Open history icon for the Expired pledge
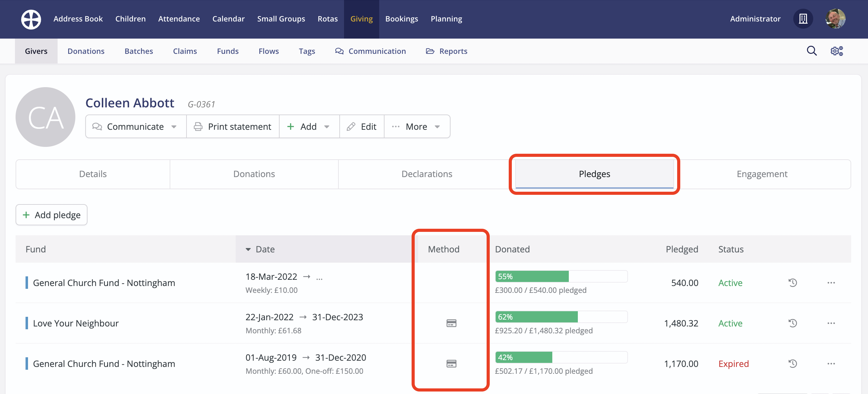The width and height of the screenshot is (868, 394). [x=793, y=364]
